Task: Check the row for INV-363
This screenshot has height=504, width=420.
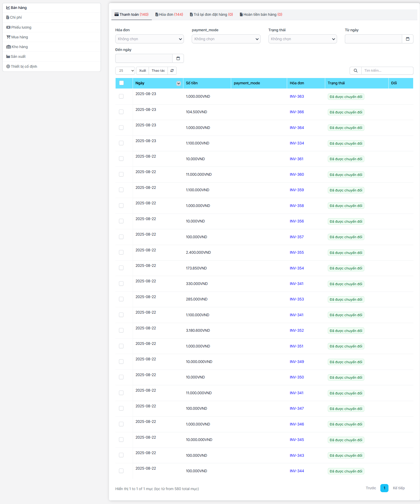Action: tap(121, 96)
